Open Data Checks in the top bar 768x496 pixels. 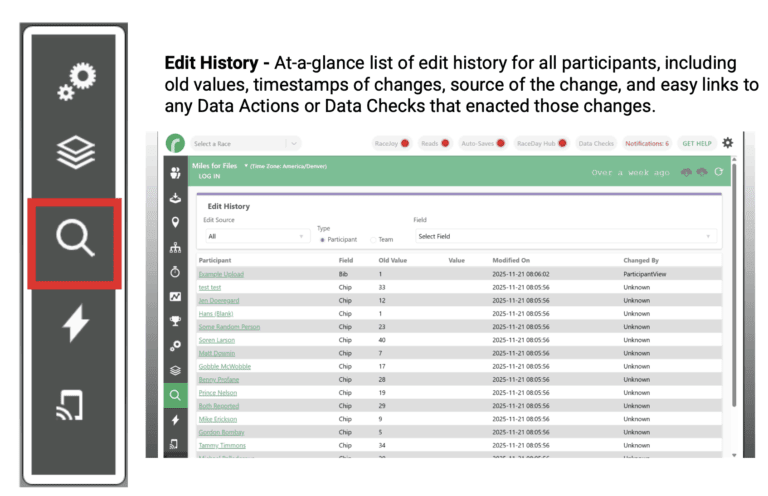coord(596,144)
